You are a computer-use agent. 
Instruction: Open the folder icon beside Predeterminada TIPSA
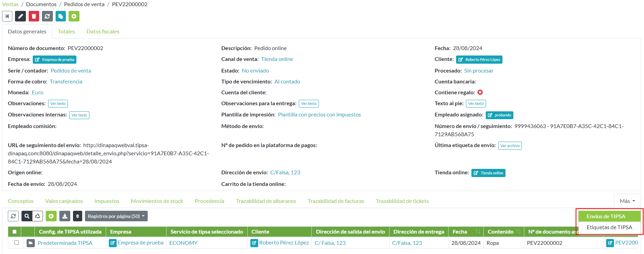click(x=31, y=243)
